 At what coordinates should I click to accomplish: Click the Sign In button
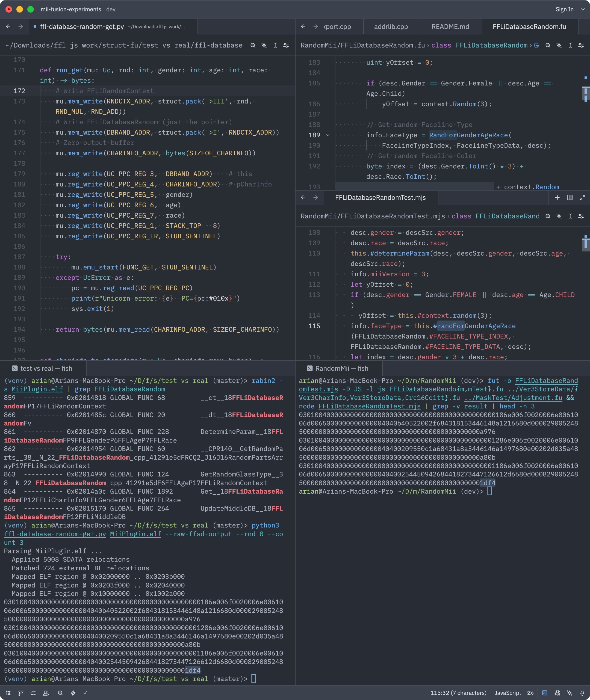564,9
